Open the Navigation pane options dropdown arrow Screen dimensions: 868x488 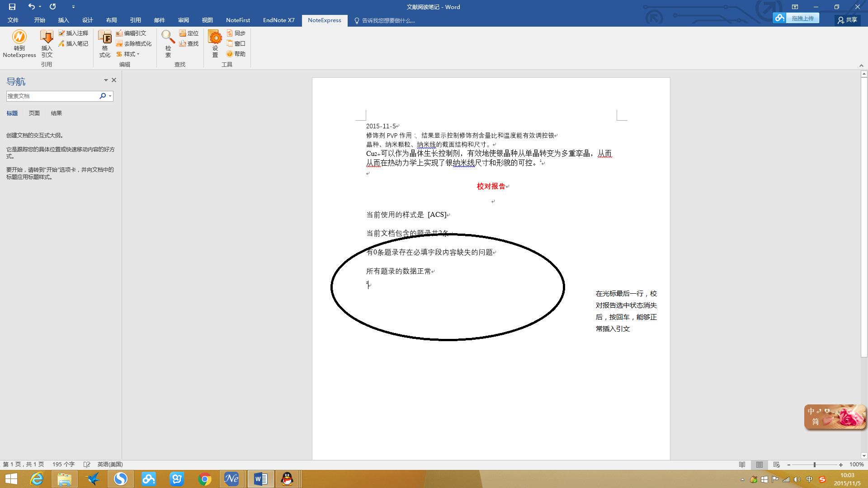pos(106,80)
